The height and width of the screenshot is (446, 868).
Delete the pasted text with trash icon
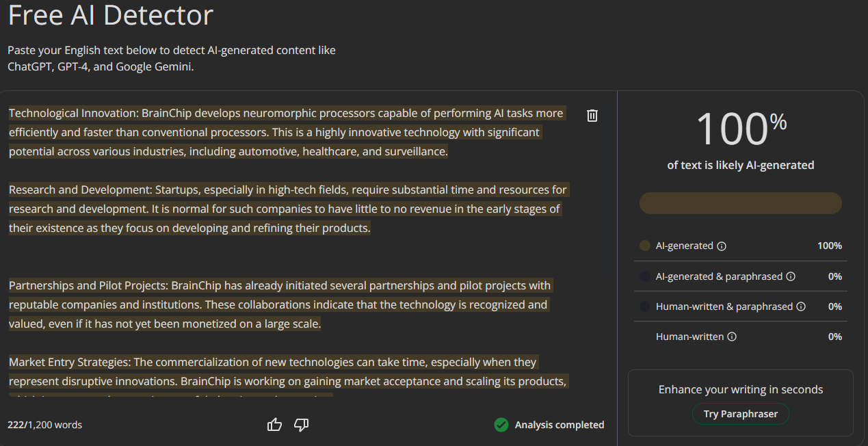(x=592, y=116)
